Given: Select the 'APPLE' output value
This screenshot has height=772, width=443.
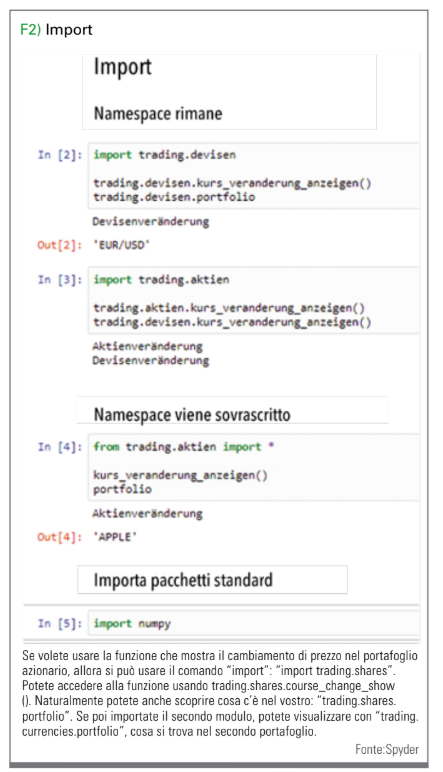Looking at the screenshot, I should click(115, 537).
